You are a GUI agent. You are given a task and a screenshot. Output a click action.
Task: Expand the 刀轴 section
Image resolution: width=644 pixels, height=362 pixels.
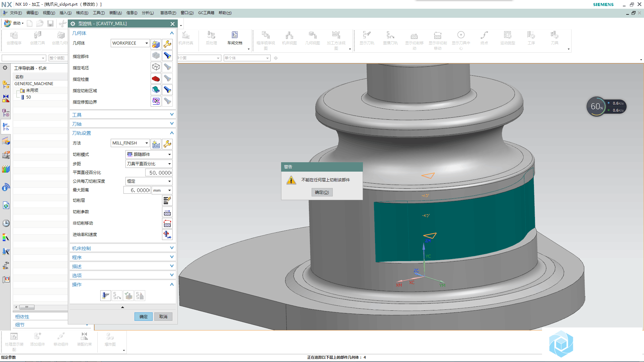(x=122, y=124)
